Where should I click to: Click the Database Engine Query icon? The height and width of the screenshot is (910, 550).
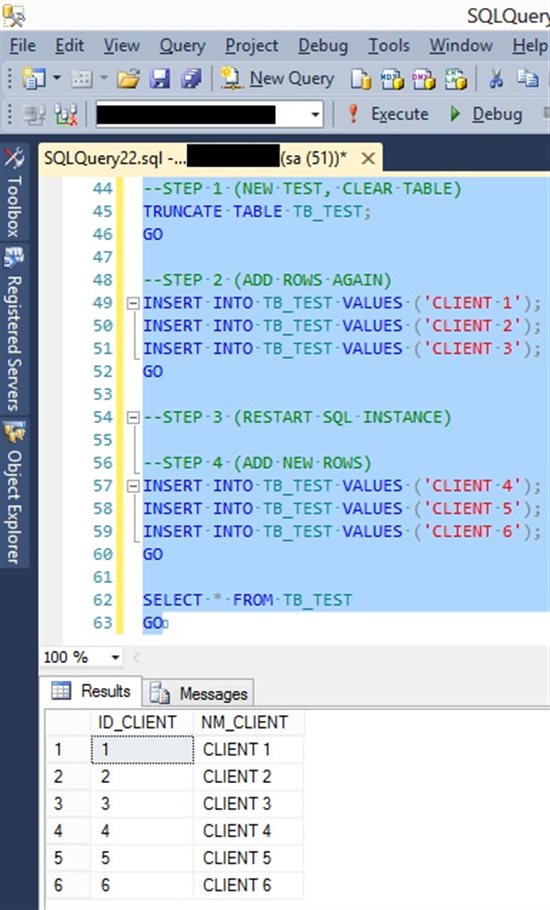[360, 79]
